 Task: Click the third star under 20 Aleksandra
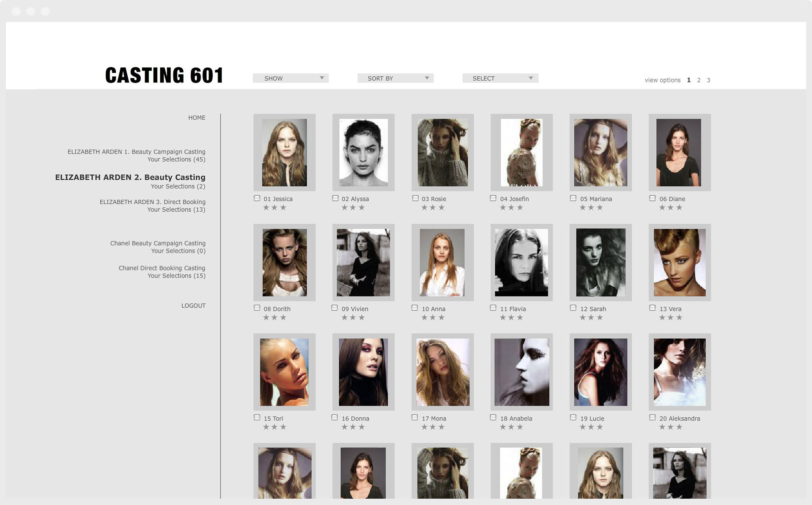(679, 427)
